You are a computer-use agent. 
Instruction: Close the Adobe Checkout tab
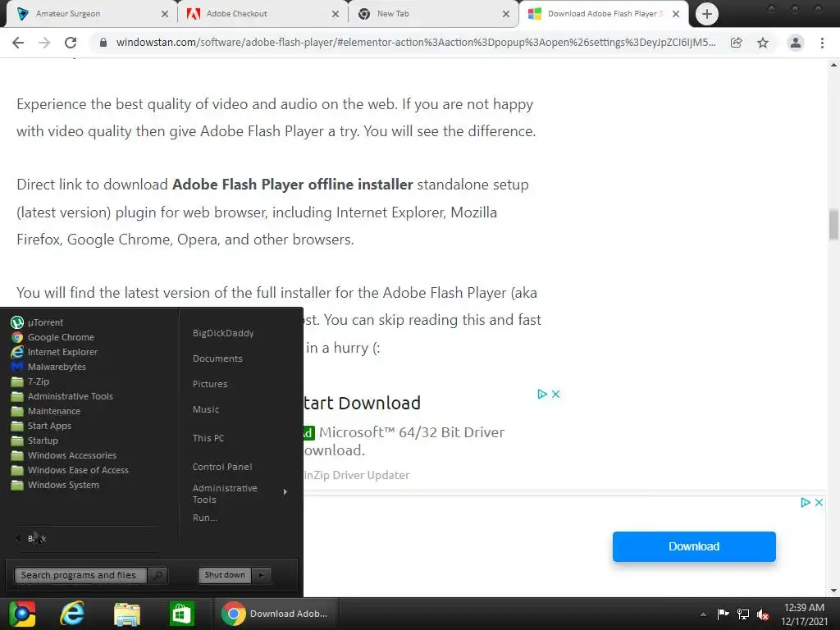click(x=336, y=14)
